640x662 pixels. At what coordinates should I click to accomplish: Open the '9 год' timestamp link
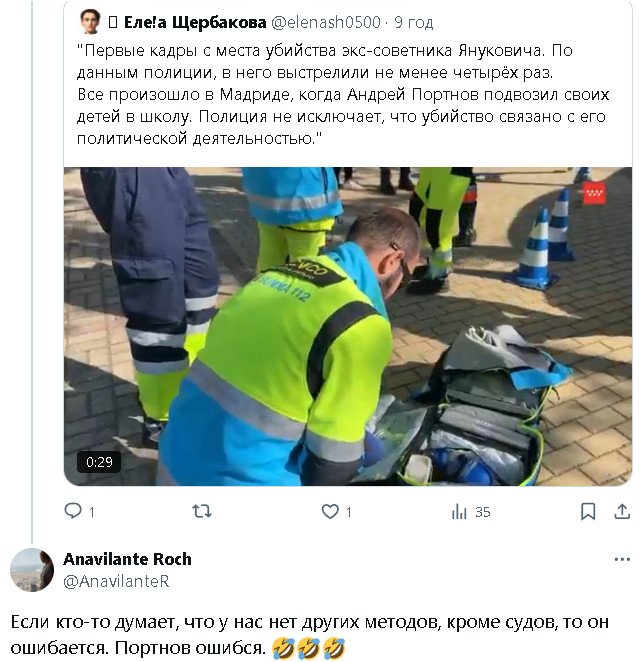click(414, 22)
